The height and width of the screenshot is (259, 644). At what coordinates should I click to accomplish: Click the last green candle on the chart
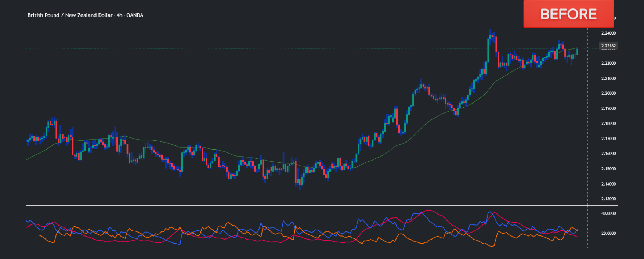tap(577, 51)
